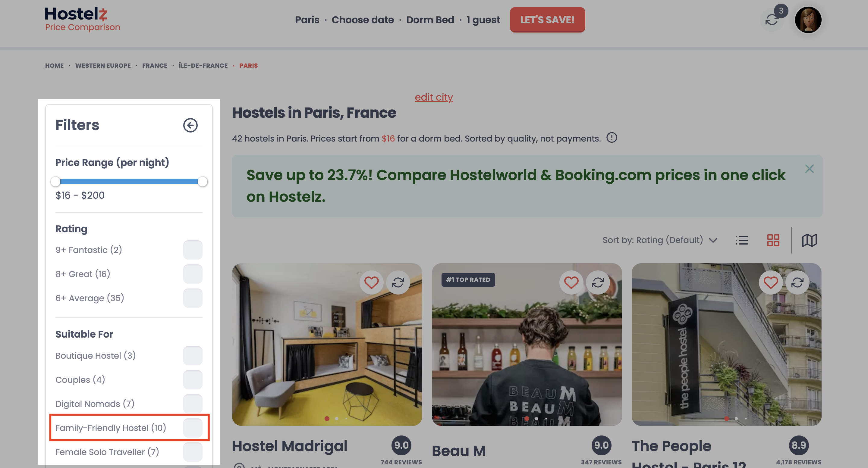Go to the Western Europe breadcrumb

pos(103,66)
